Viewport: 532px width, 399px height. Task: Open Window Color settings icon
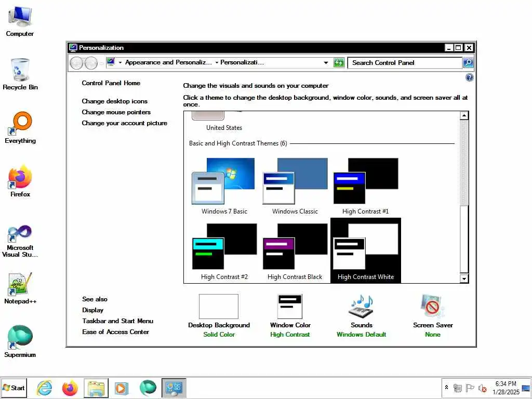tap(290, 307)
